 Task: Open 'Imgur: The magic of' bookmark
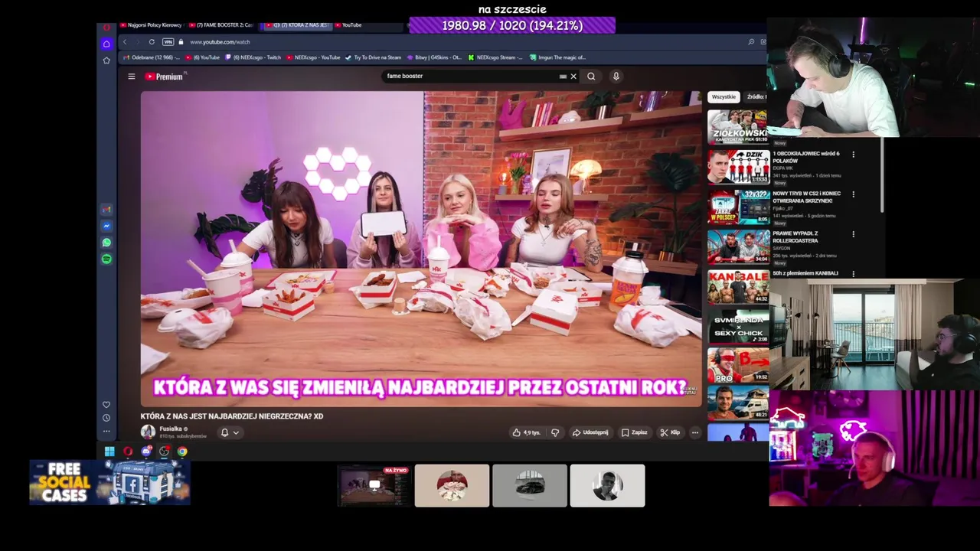click(558, 57)
